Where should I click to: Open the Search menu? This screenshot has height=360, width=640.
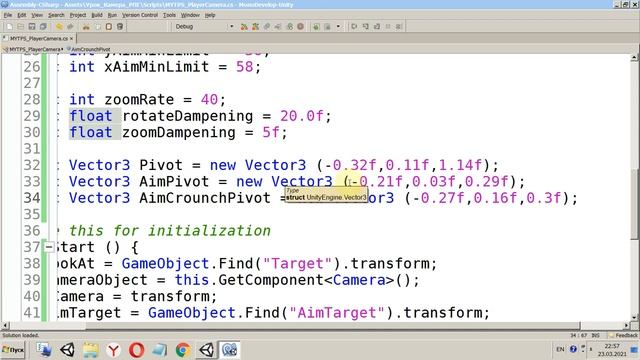pos(56,15)
